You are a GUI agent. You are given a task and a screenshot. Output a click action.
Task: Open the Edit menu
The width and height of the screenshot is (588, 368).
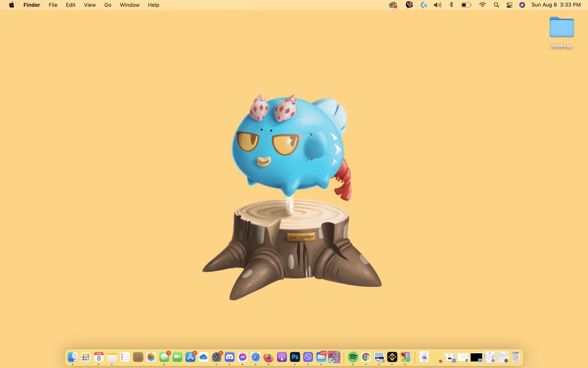71,5
